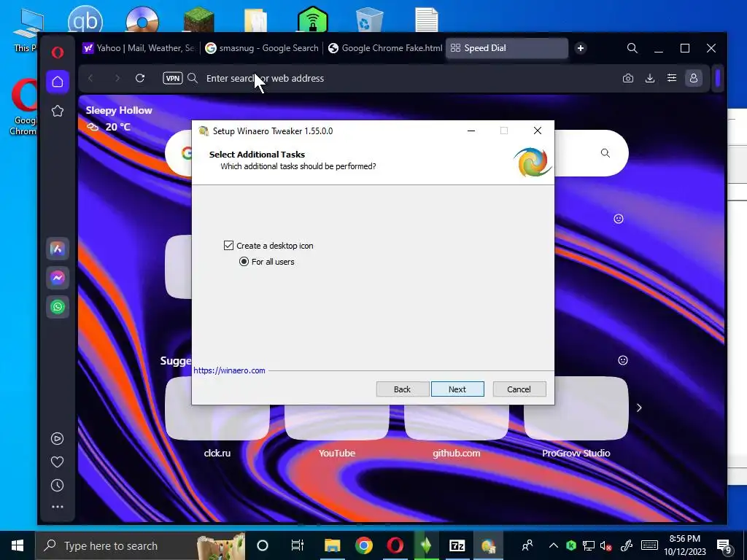Viewport: 747px width, 560px height.
Task: Open Opera home sidebar icon
Action: (58, 82)
